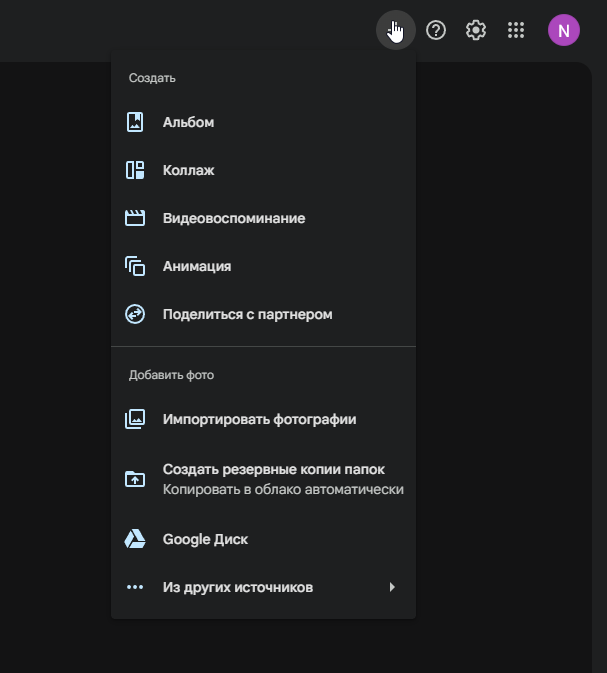This screenshot has height=673, width=607.
Task: Click the Копировать в облако автоматически subtitle
Action: (x=283, y=489)
